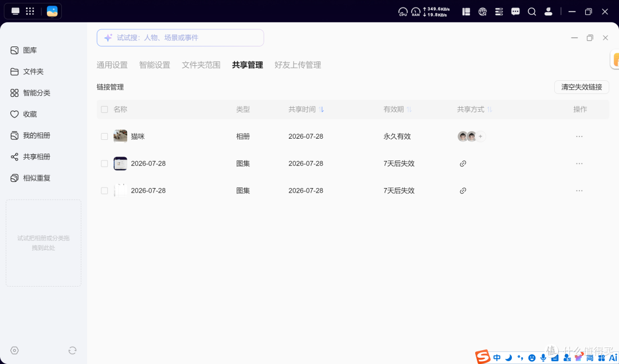Click the white thumbnail of last row
This screenshot has height=364, width=619.
coord(120,191)
